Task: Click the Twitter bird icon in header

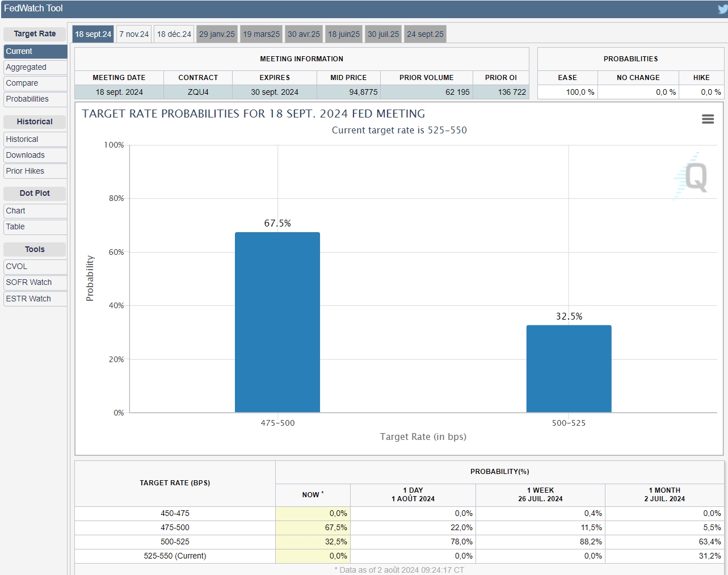Action: click(722, 9)
